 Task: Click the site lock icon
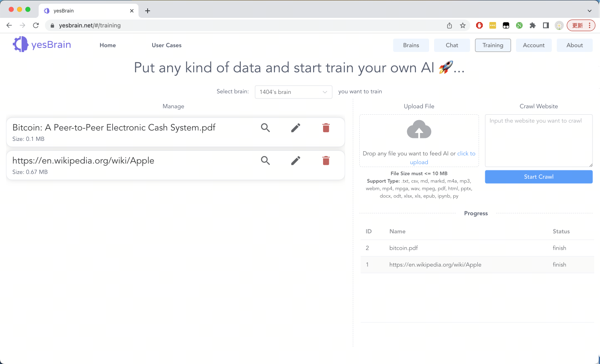click(x=52, y=25)
